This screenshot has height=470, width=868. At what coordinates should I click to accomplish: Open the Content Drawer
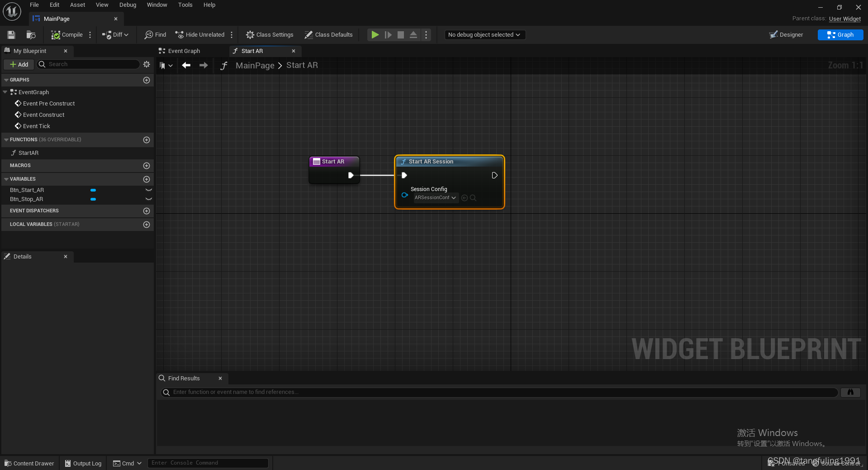click(x=29, y=463)
